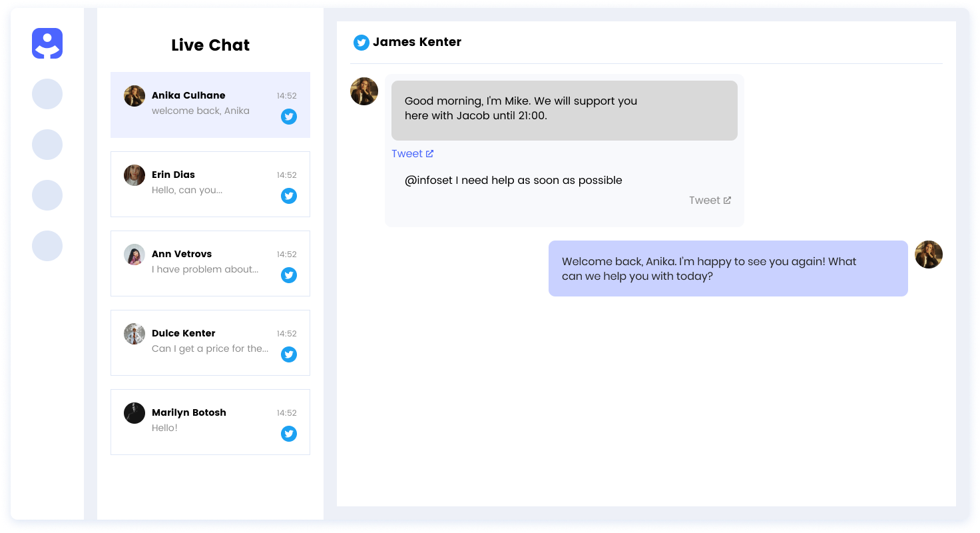Click the Twitter icon on Anika Culhane's chat
980x533 pixels.
click(x=289, y=117)
